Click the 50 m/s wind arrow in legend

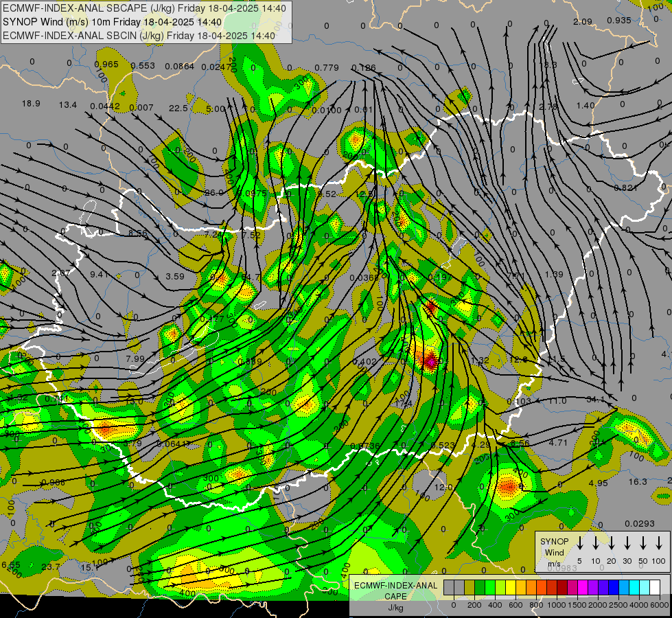coord(643,542)
